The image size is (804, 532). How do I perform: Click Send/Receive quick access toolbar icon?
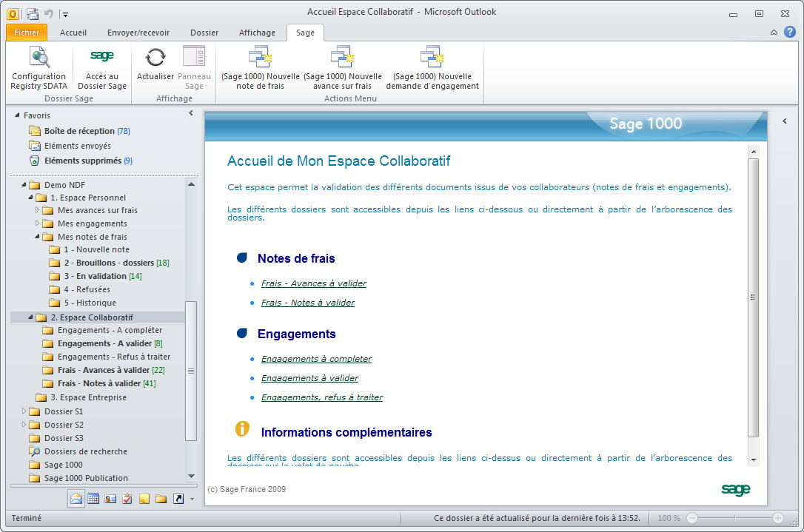click(x=33, y=14)
